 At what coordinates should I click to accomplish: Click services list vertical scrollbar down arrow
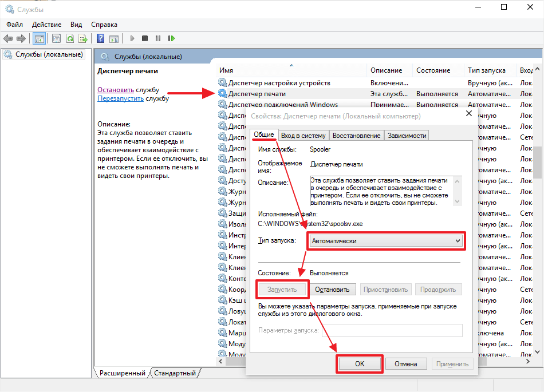(x=537, y=352)
